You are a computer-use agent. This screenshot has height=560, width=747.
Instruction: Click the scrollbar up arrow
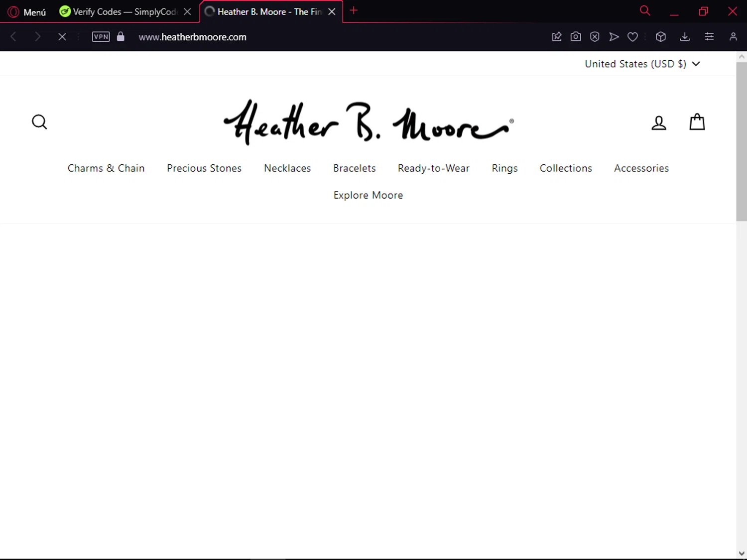[x=742, y=57]
